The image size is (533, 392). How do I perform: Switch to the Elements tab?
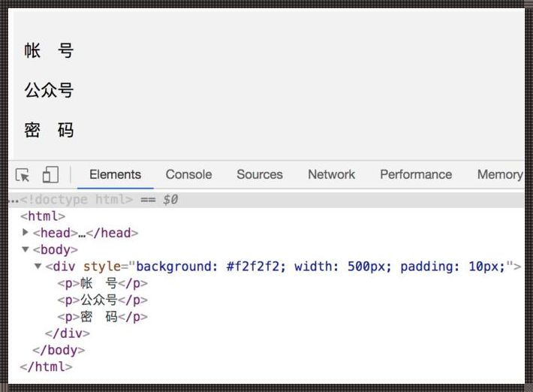pos(115,174)
